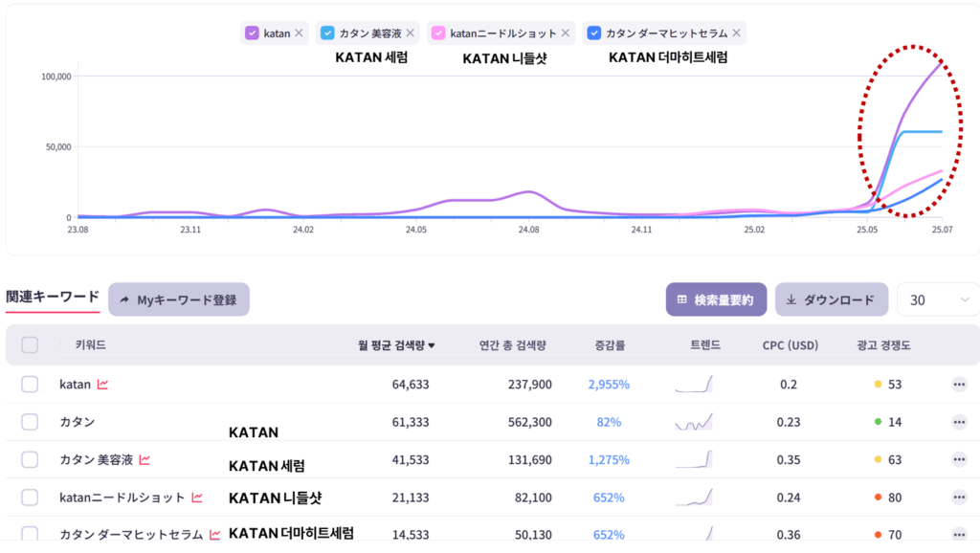Click the ダウンロード button
Screen dimensions: 980x553
pyautogui.click(x=832, y=299)
